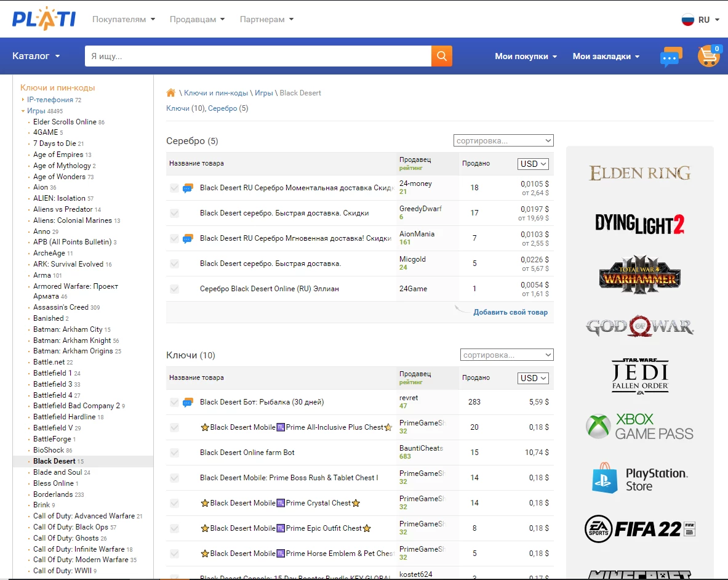Open the Партнерам menu
728x580 pixels.
[266, 20]
